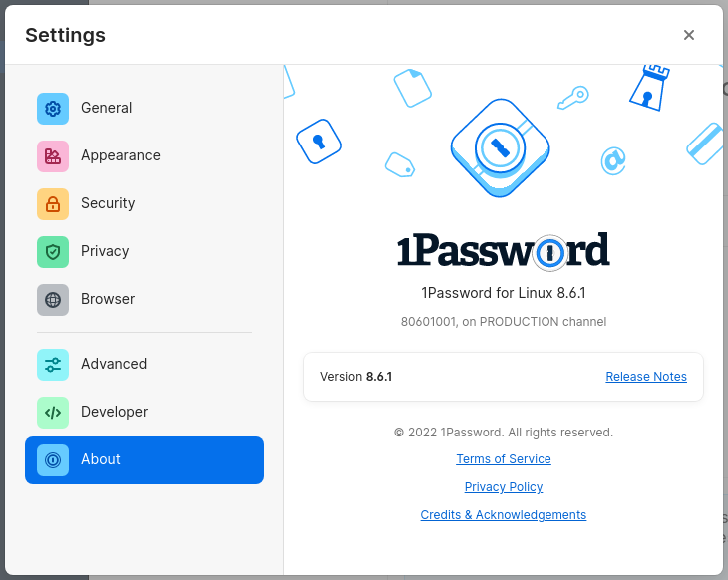Close the Settings dialog

[x=689, y=35]
